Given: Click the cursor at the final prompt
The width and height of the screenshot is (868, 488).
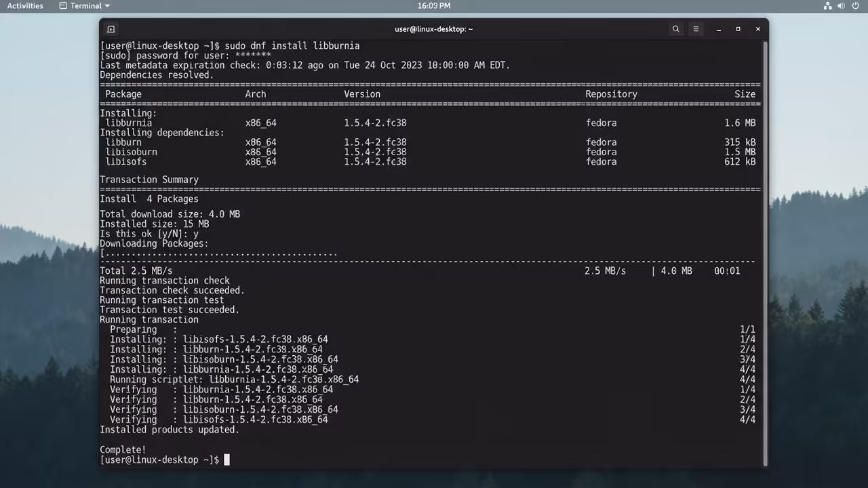Looking at the screenshot, I should tap(227, 460).
